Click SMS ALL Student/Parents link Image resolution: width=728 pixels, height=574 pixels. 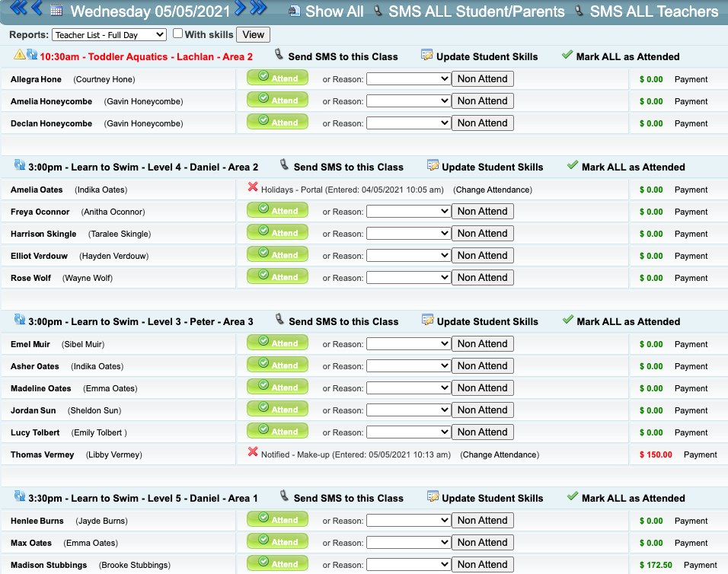(477, 11)
